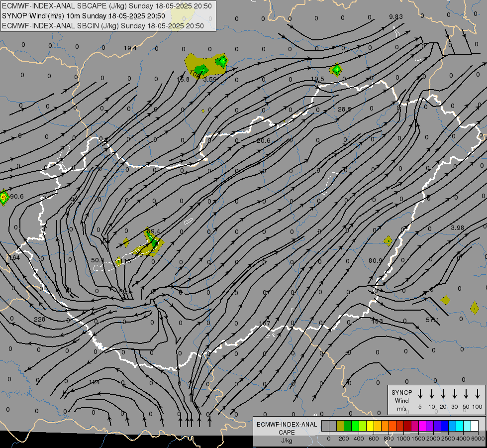Select the bright magenta swatch in CAPE legend

click(422, 426)
